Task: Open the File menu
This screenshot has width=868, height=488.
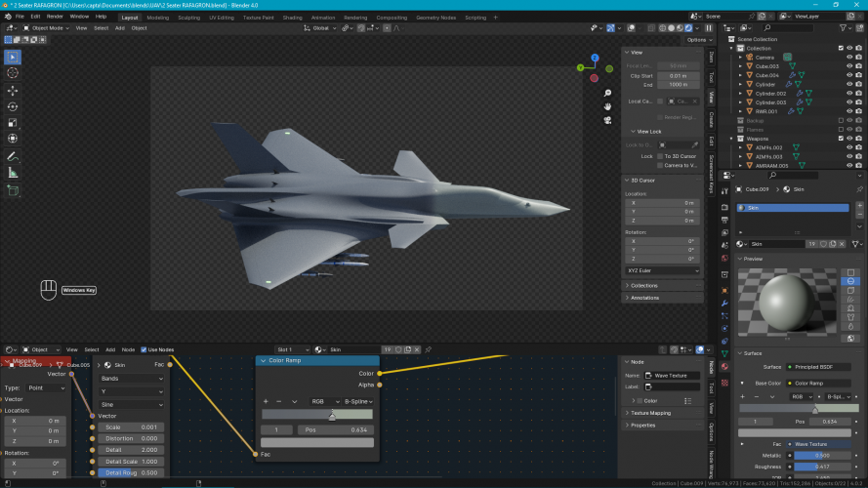Action: pos(20,17)
